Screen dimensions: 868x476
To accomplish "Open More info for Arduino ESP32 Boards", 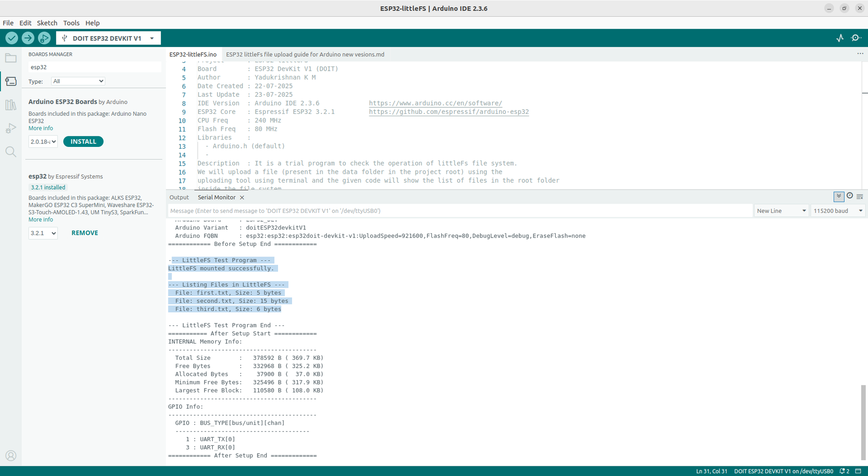I will click(x=40, y=128).
